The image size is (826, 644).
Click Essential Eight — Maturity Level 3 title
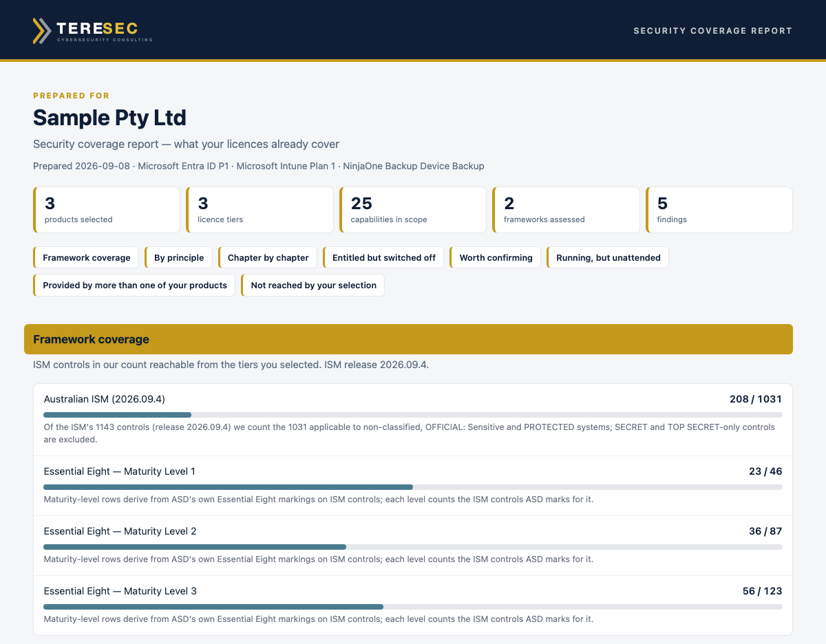tap(120, 591)
